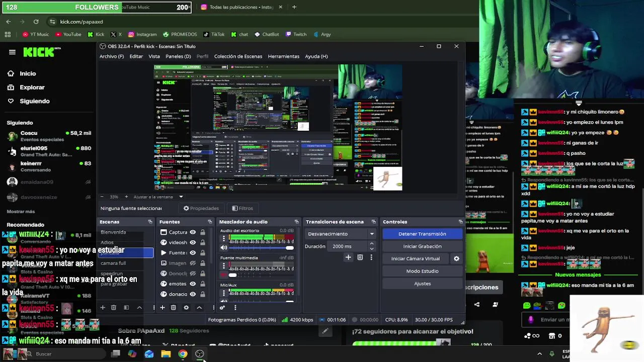Mute the Audio del escritorio speaker icon

(224, 248)
